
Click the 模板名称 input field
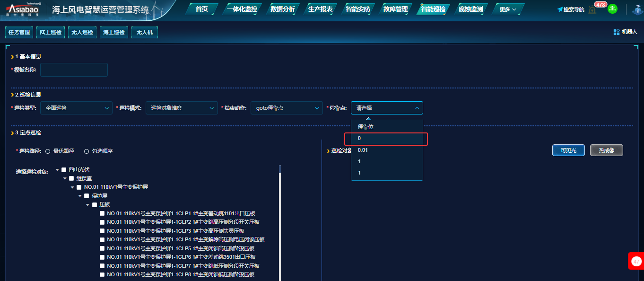74,70
